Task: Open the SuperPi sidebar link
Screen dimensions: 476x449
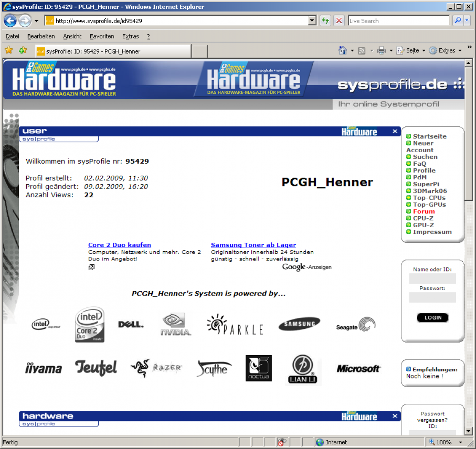Action: [426, 184]
